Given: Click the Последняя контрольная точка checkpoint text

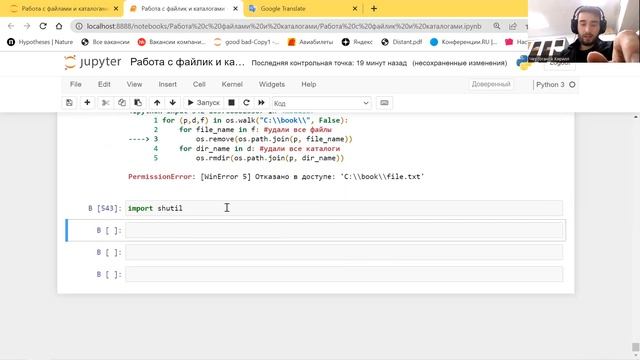Looking at the screenshot, I should coord(329,63).
